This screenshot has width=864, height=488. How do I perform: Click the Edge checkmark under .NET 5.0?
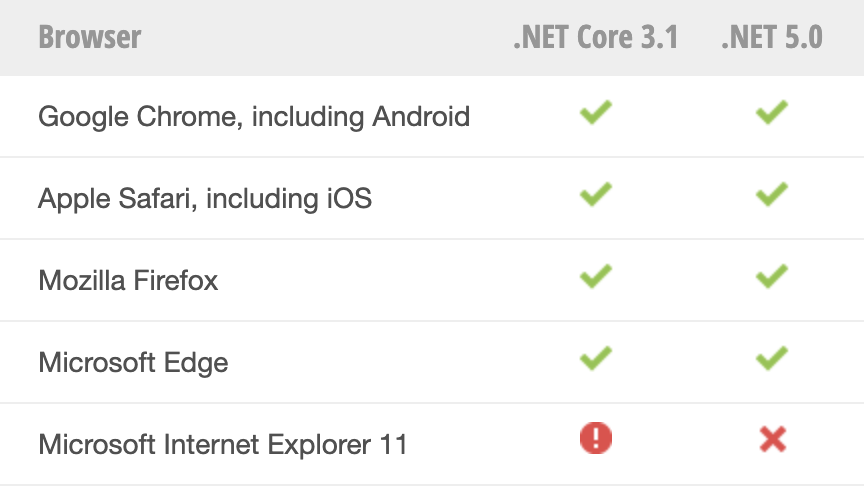(771, 358)
